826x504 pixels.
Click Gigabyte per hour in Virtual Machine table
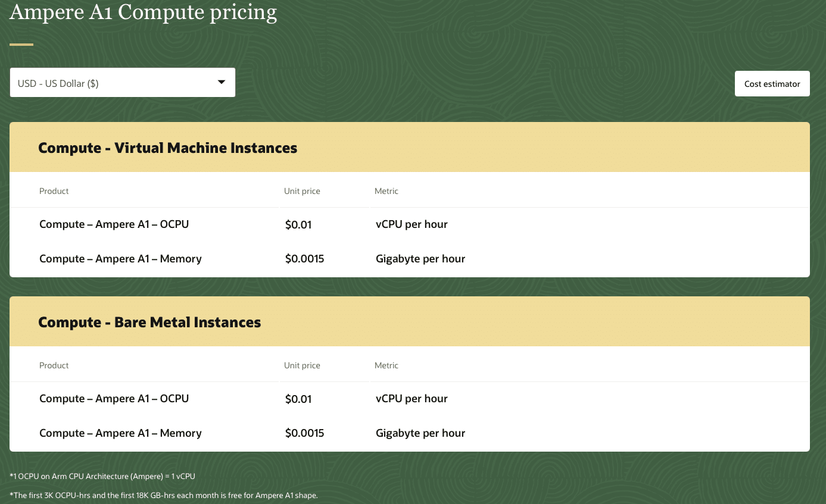coord(420,259)
